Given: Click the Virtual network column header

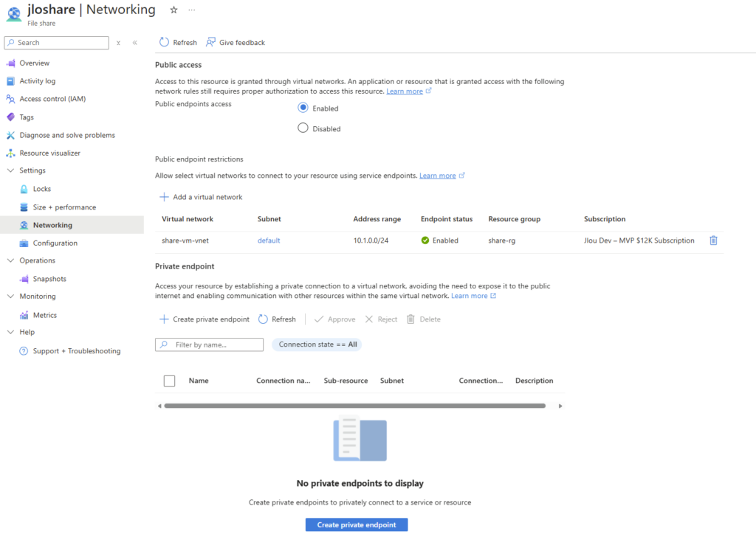Looking at the screenshot, I should (x=188, y=219).
